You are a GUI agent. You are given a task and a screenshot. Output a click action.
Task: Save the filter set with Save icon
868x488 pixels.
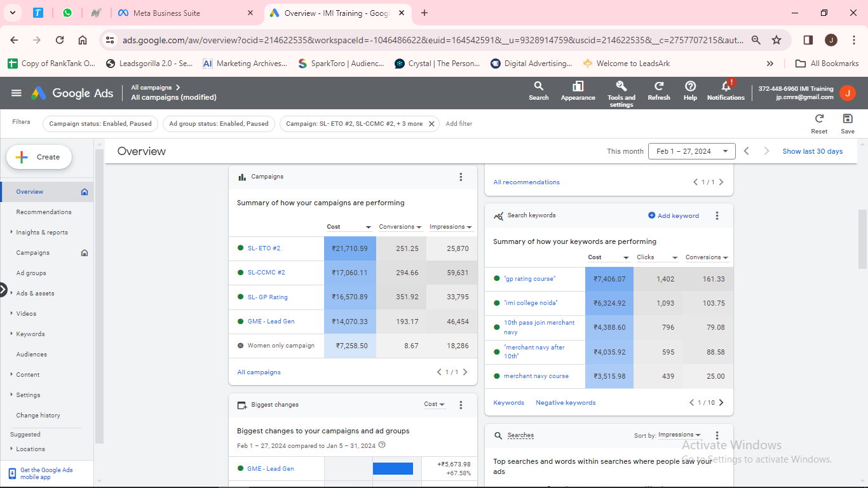tap(848, 123)
